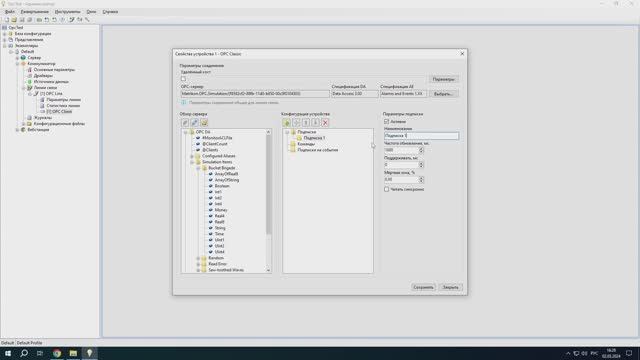This screenshot has width=640, height=360.
Task: Click the move down arrow in device configuration toolbar
Action: point(316,123)
